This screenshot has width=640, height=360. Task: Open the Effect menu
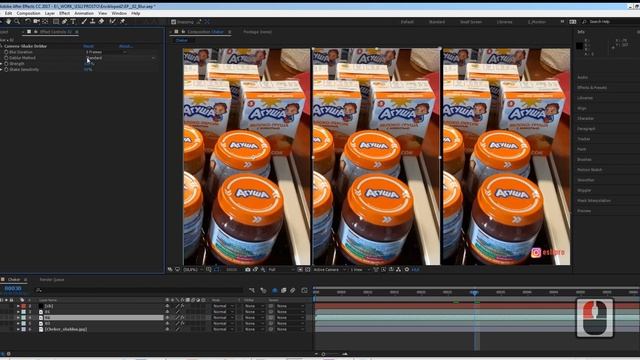click(x=64, y=13)
